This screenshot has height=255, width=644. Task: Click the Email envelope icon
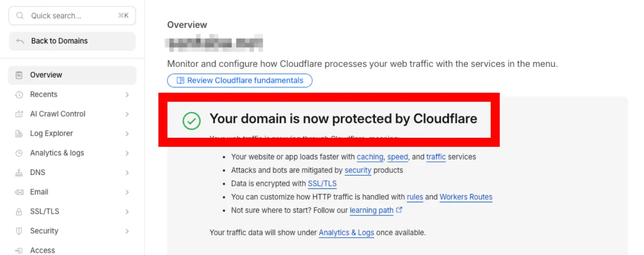[x=19, y=192]
